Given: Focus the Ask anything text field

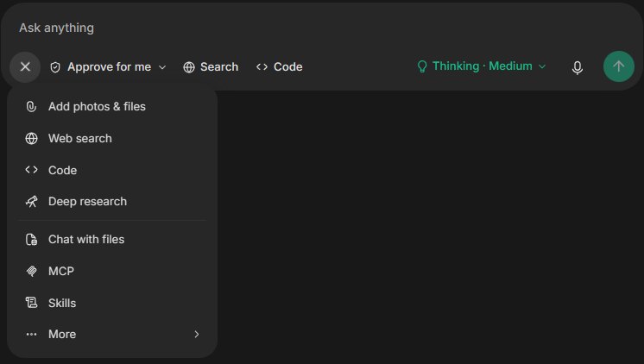Looking at the screenshot, I should [x=320, y=28].
